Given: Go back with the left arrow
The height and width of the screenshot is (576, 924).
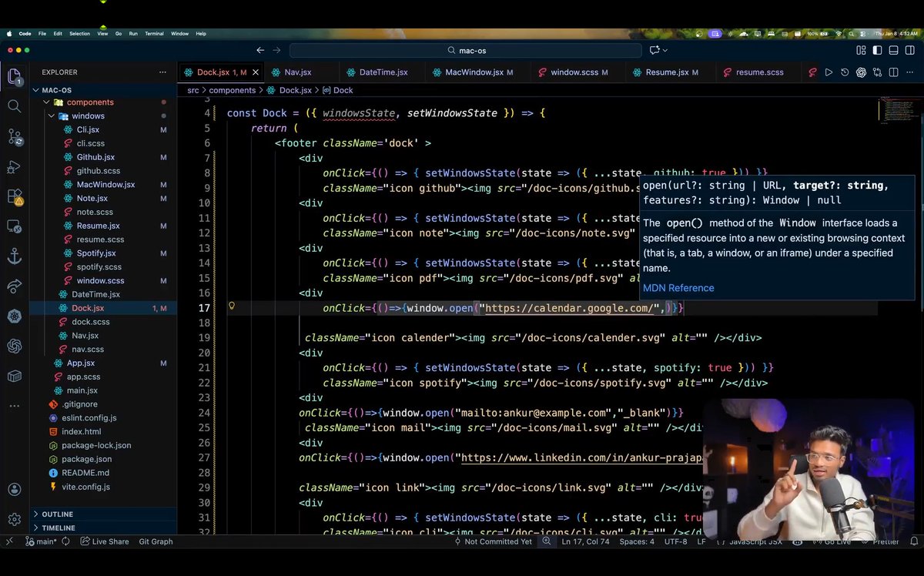Looking at the screenshot, I should click(x=260, y=50).
